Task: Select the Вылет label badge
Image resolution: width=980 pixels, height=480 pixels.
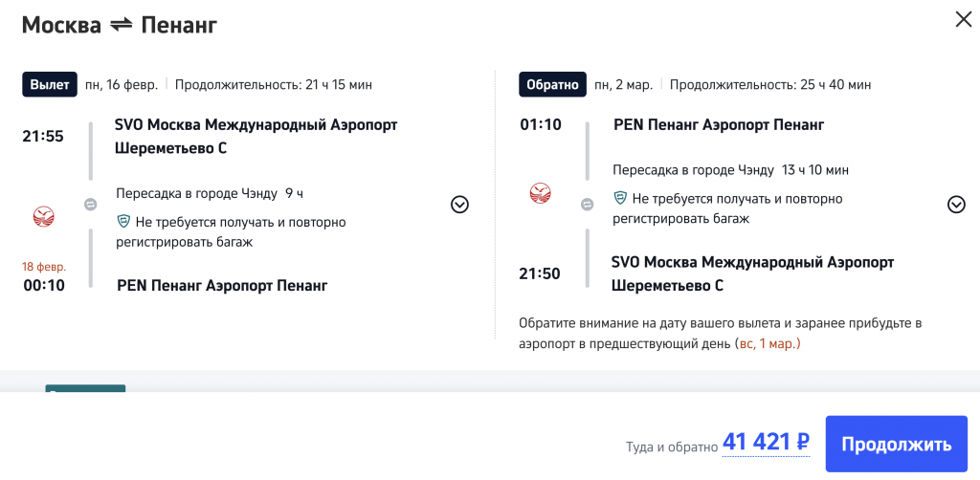Action: 50,84
